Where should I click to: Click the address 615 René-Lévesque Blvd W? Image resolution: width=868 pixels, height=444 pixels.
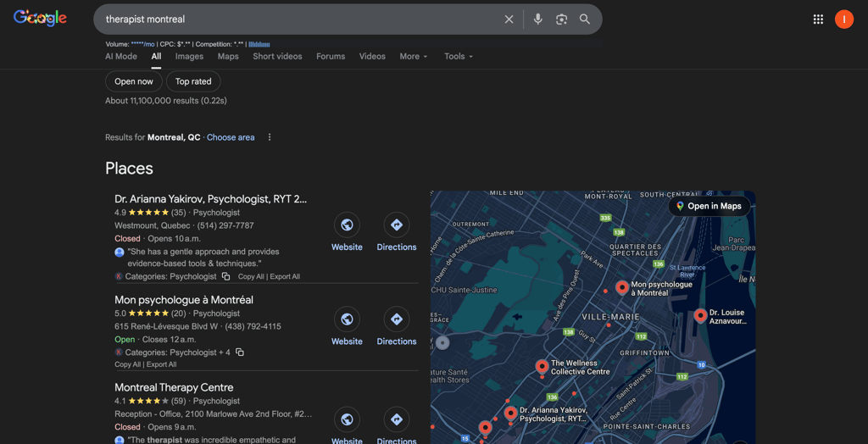pos(166,326)
